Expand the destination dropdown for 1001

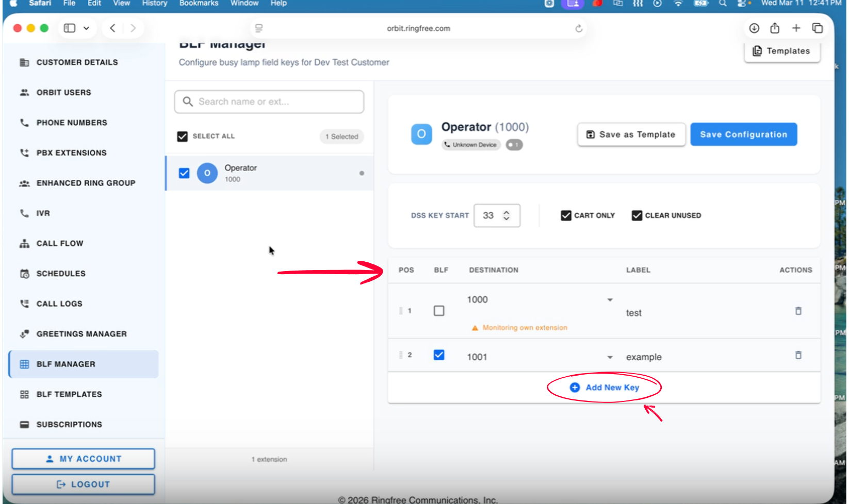610,357
